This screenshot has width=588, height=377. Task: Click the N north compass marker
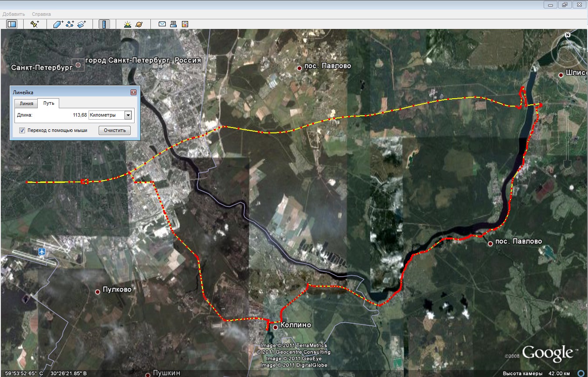click(x=567, y=34)
